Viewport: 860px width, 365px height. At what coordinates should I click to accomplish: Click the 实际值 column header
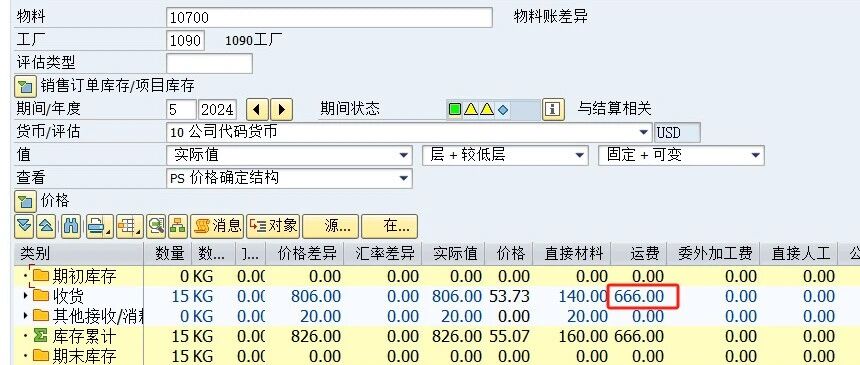454,254
